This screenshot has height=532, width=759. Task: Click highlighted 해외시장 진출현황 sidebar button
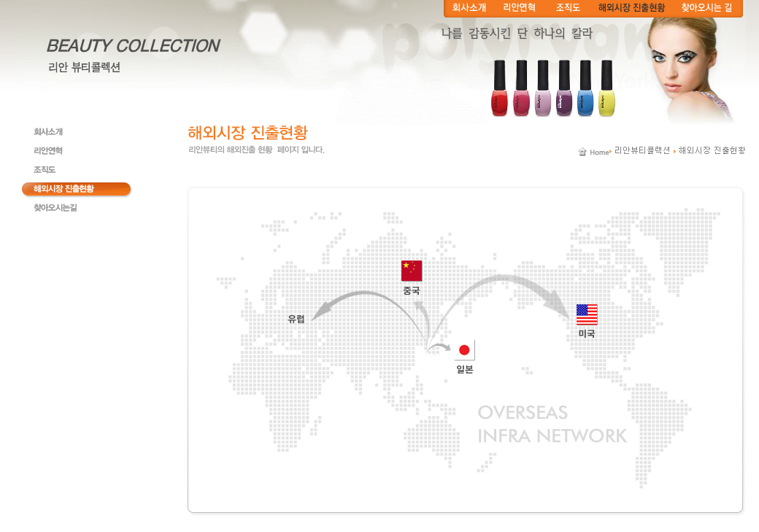click(76, 189)
